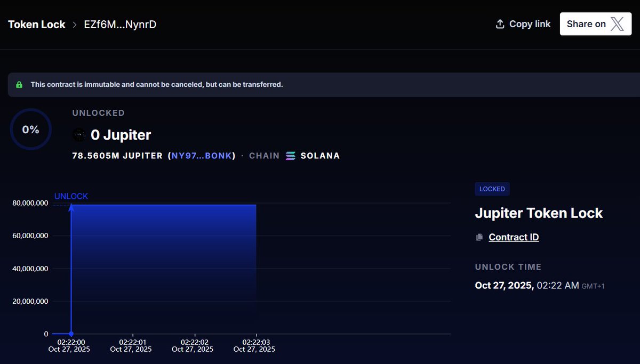Click the Share on X button

click(x=595, y=24)
